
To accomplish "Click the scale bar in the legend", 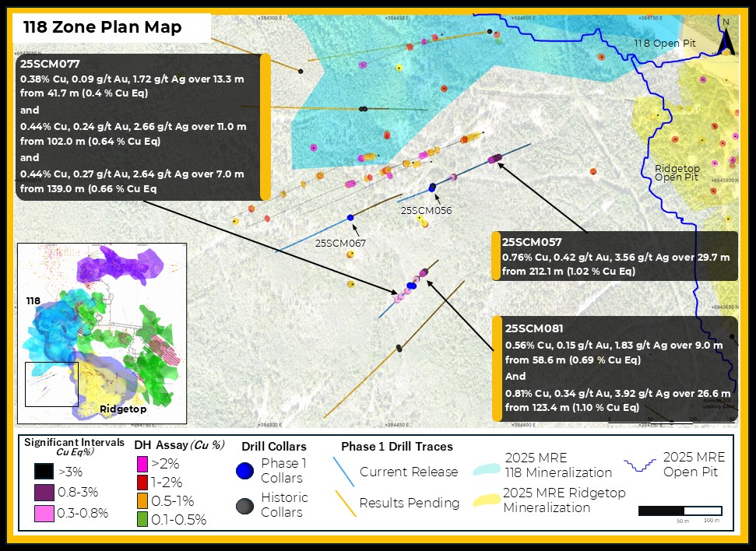I will (x=680, y=511).
